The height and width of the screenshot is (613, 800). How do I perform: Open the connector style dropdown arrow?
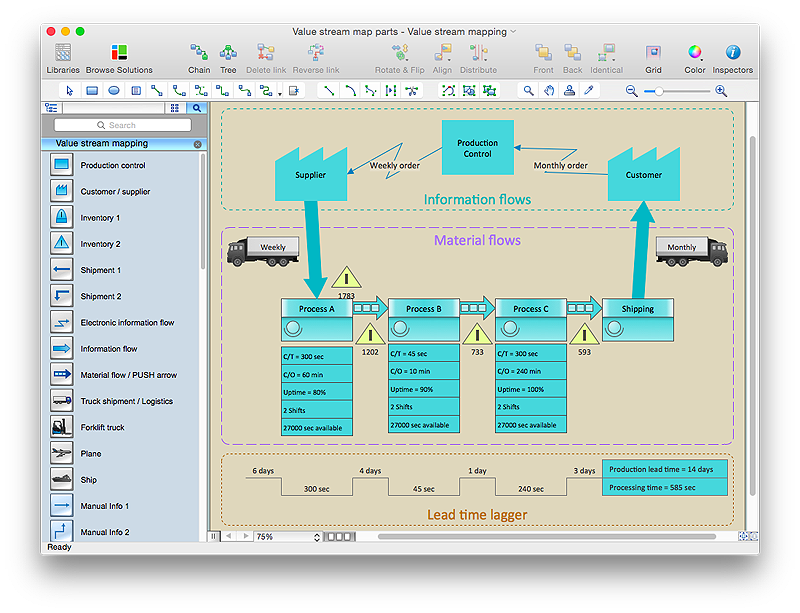click(279, 92)
